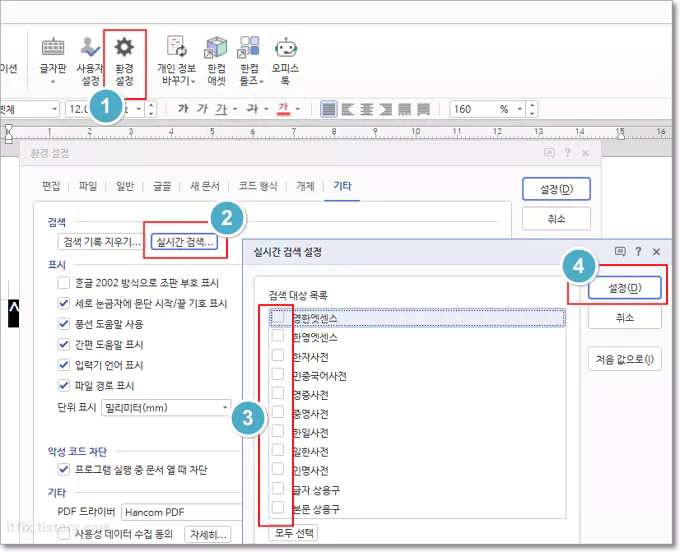
Task: Switch to 편집 tab
Action: pos(51,186)
